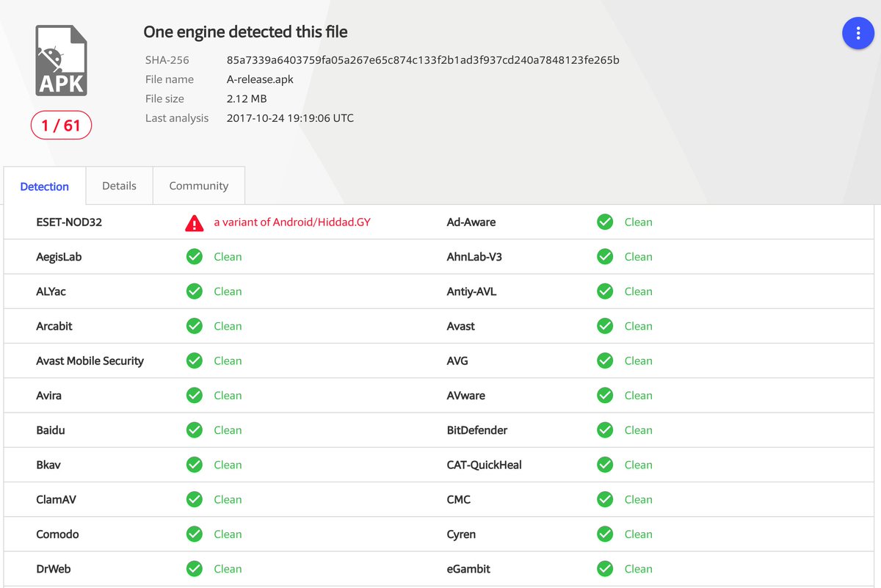The image size is (881, 588).
Task: Click the CMC engine name
Action: pos(459,499)
